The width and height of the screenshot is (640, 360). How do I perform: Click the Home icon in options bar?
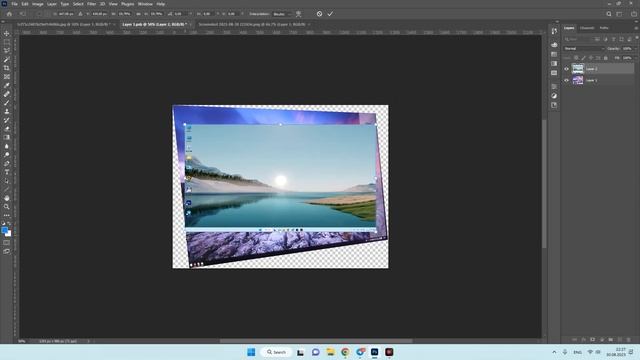[x=9, y=14]
